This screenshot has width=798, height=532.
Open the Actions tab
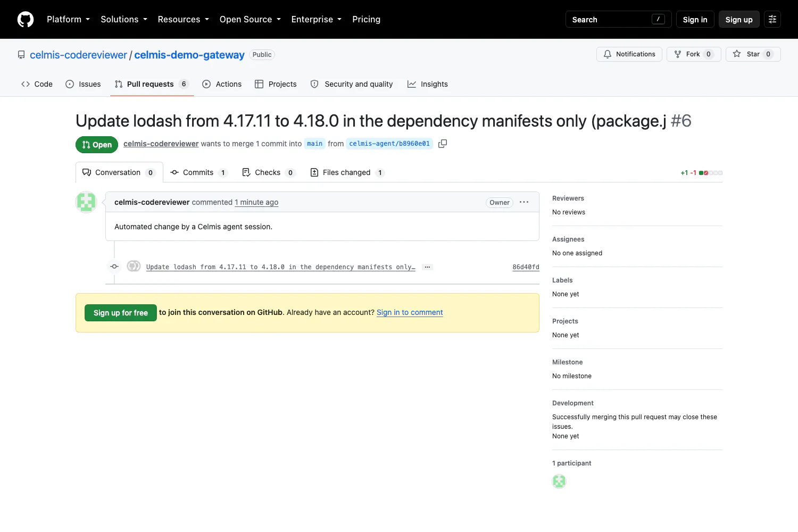click(222, 84)
